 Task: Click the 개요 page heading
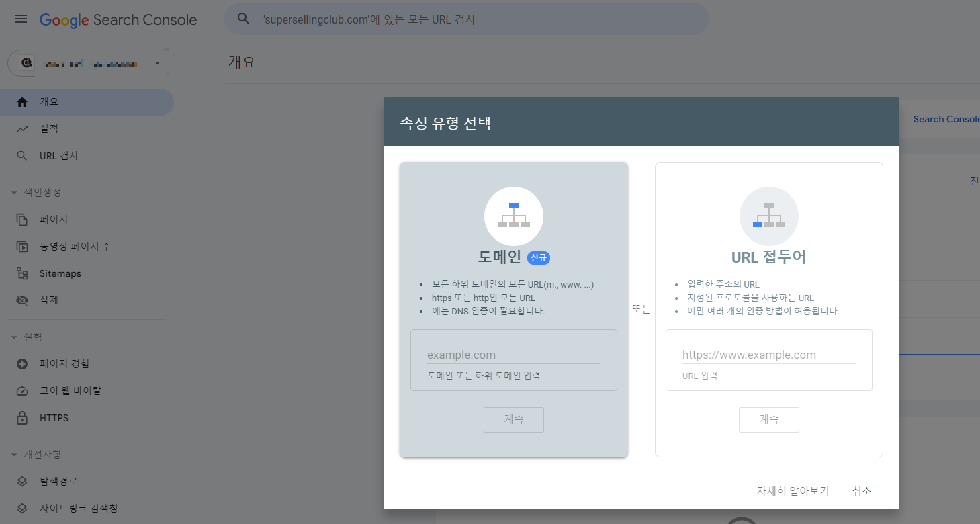click(242, 62)
